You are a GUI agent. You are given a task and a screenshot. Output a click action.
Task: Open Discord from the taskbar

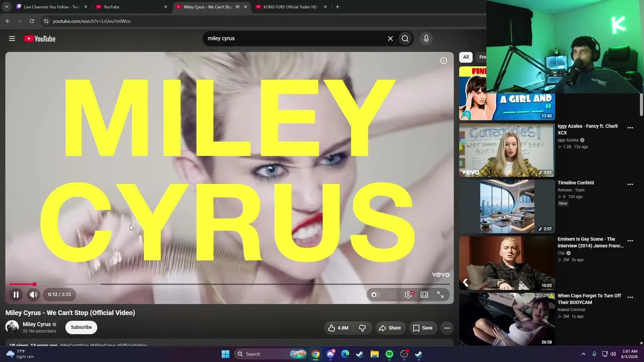click(x=330, y=354)
